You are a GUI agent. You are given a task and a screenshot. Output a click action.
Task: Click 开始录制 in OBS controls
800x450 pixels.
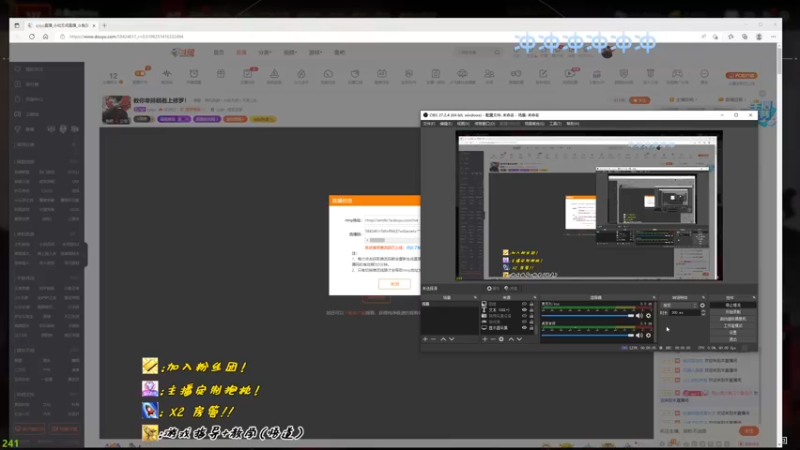click(x=733, y=312)
